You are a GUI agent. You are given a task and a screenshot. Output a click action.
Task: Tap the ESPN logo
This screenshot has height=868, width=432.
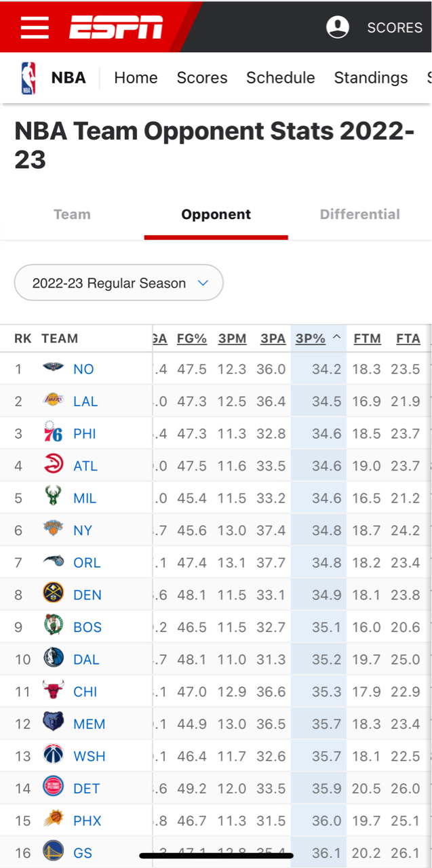(x=116, y=27)
